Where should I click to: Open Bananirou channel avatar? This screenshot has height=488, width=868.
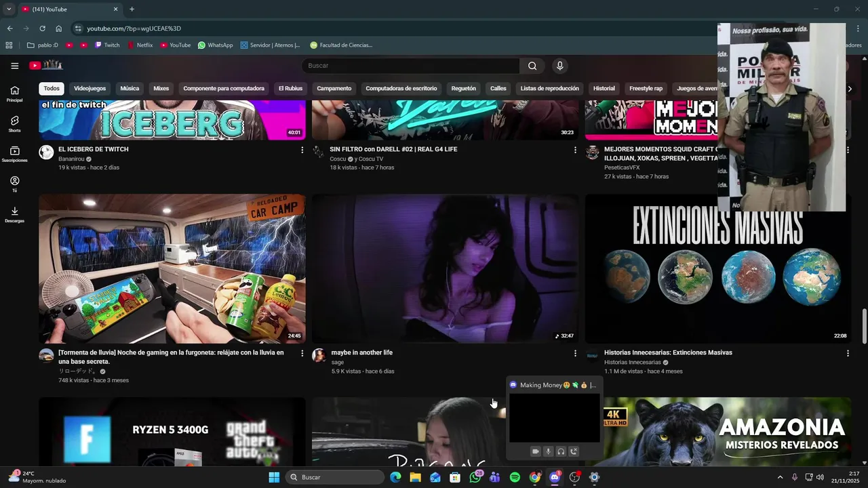tap(46, 152)
